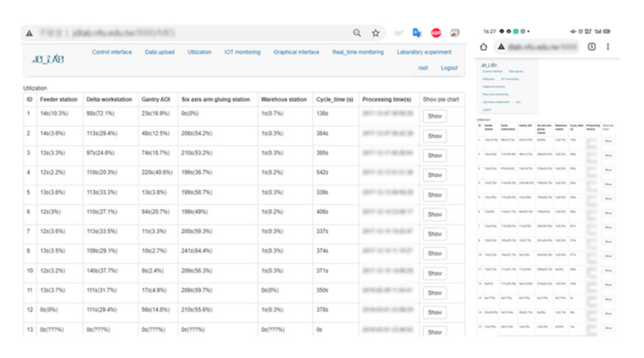Click the Laboratory experiment link

click(424, 52)
